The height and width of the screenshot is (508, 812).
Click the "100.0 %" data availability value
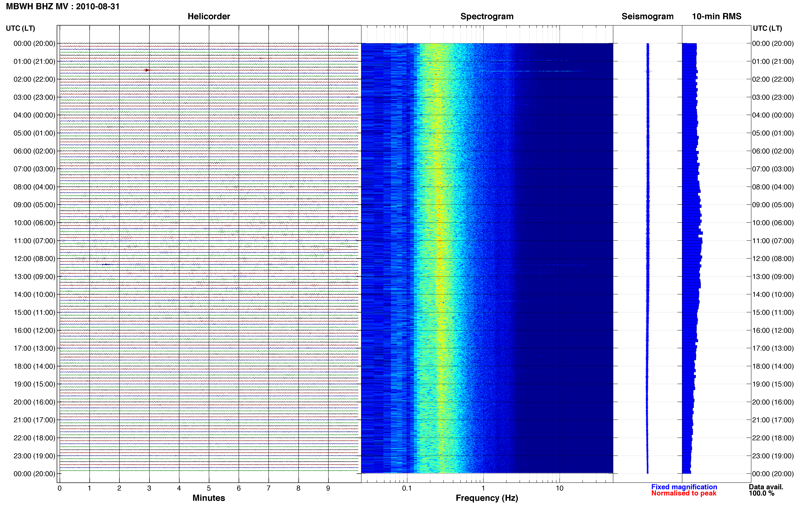(x=762, y=493)
